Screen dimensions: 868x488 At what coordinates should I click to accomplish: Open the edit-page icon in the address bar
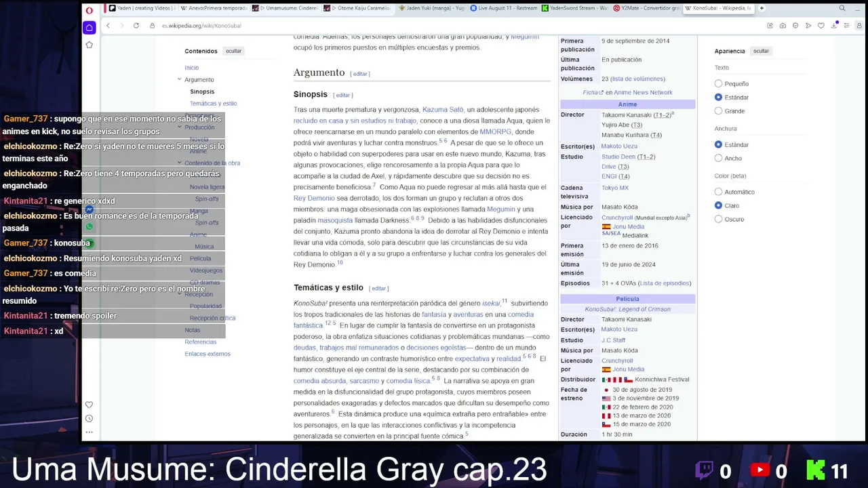(x=770, y=26)
